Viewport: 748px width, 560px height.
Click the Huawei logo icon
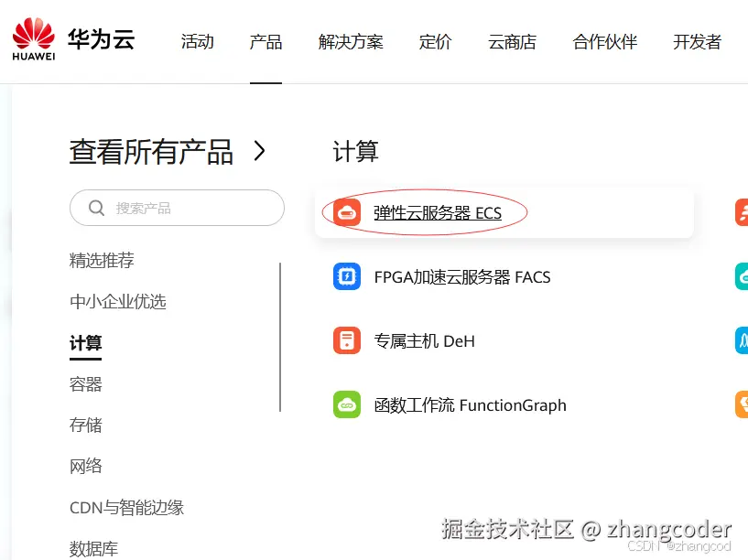pos(33,39)
